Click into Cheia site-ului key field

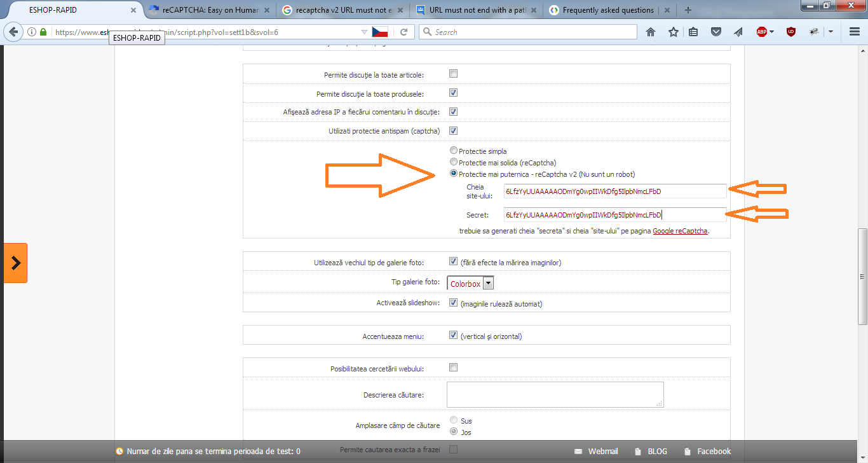tap(615, 191)
